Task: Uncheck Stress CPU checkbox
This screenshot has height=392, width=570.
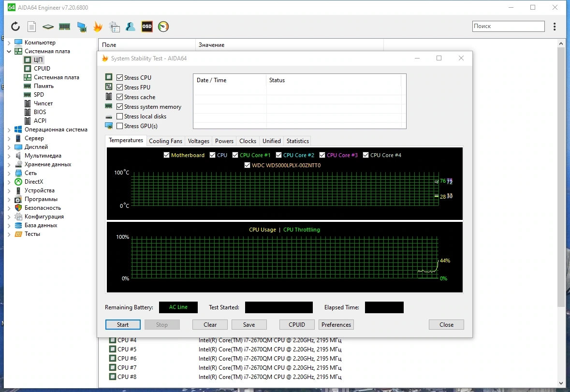Action: click(x=119, y=77)
